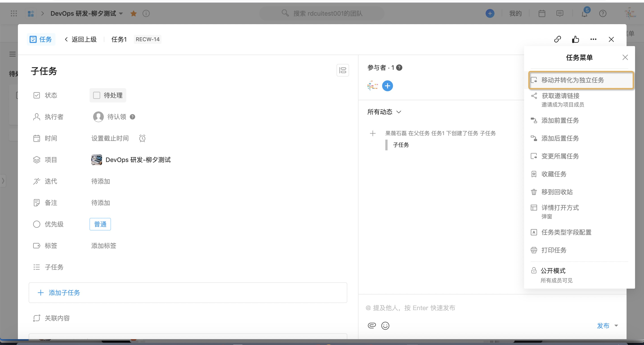Click the blue plus create button in header
Viewport: 644px width, 345px height.
pyautogui.click(x=490, y=13)
